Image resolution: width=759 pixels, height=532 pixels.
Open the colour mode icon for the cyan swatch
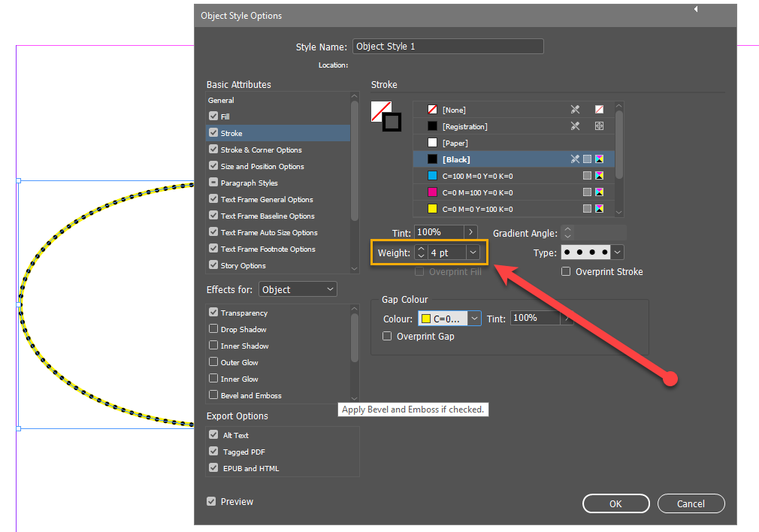600,175
